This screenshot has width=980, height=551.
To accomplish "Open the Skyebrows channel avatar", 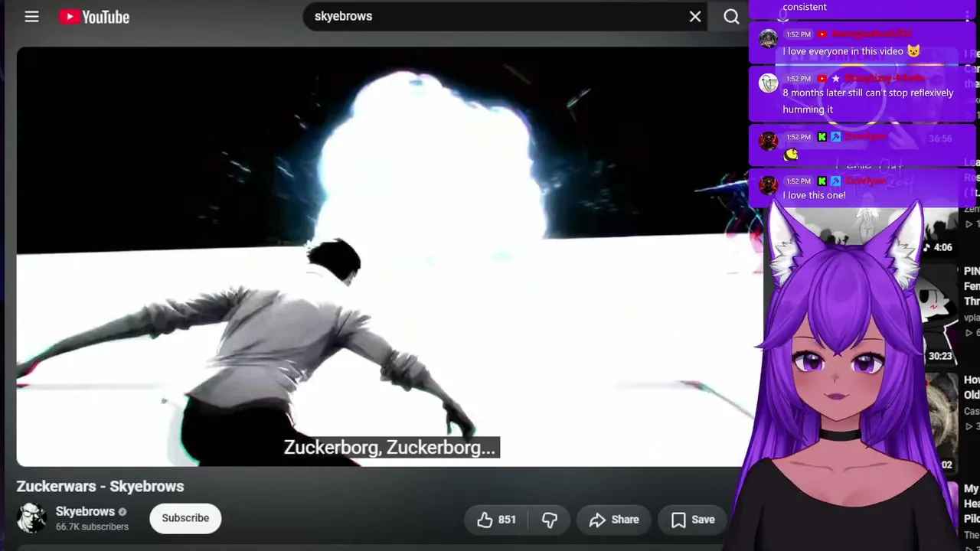I will click(x=31, y=518).
